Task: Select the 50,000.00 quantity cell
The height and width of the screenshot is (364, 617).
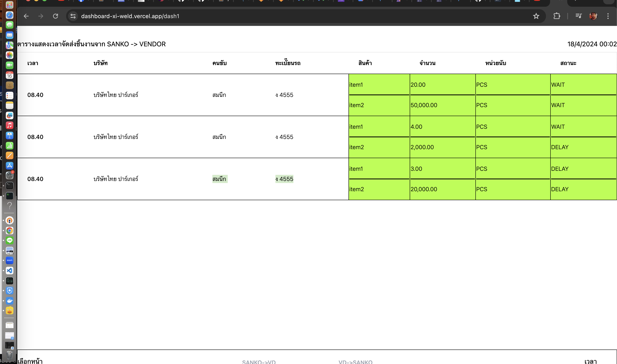Action: [x=424, y=105]
